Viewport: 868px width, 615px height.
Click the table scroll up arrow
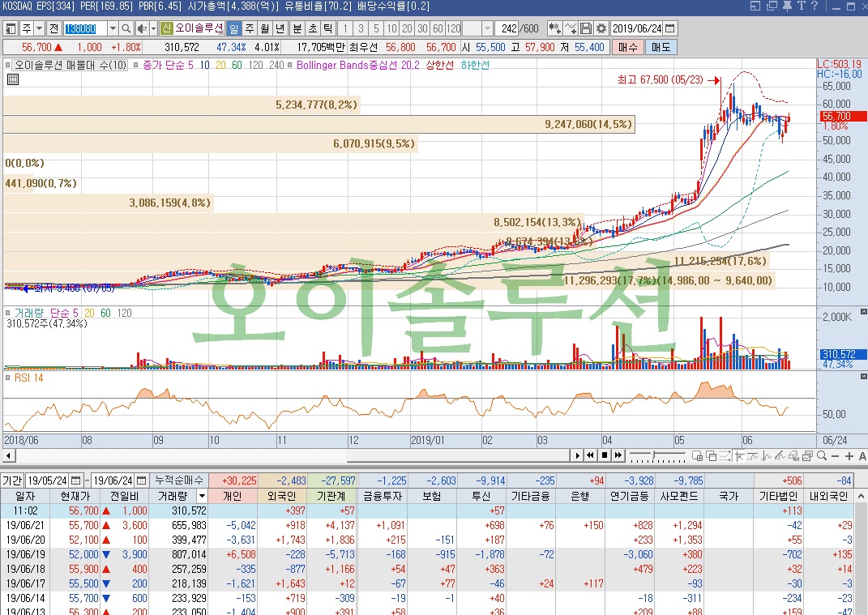pos(862,497)
